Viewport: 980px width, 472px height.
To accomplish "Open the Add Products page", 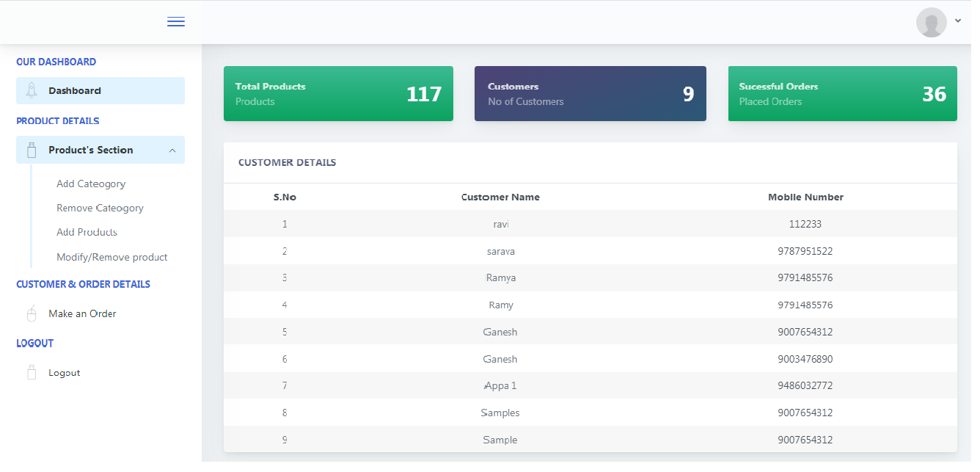I will 87,232.
